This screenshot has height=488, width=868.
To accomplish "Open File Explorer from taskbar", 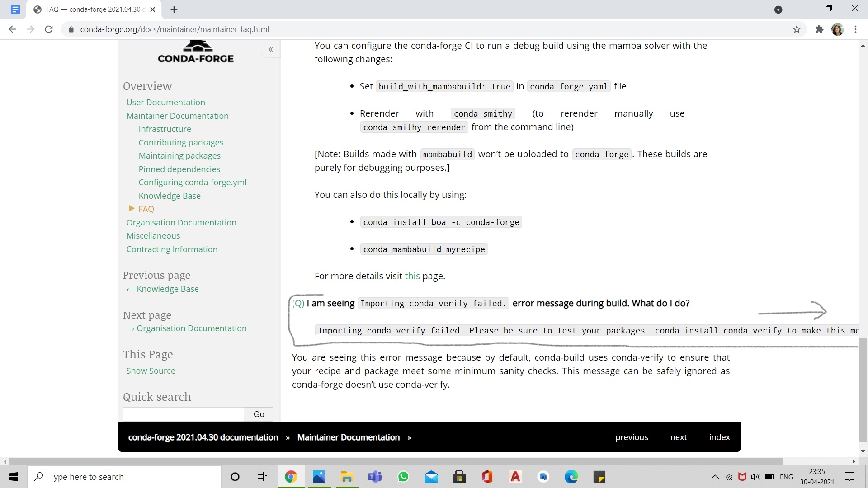I will pos(347,477).
